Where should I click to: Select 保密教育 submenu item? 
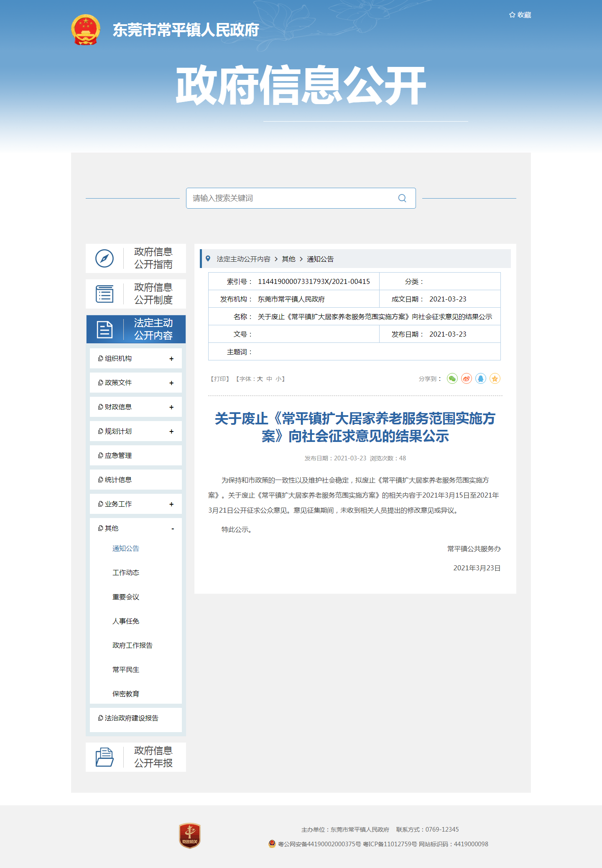[126, 694]
